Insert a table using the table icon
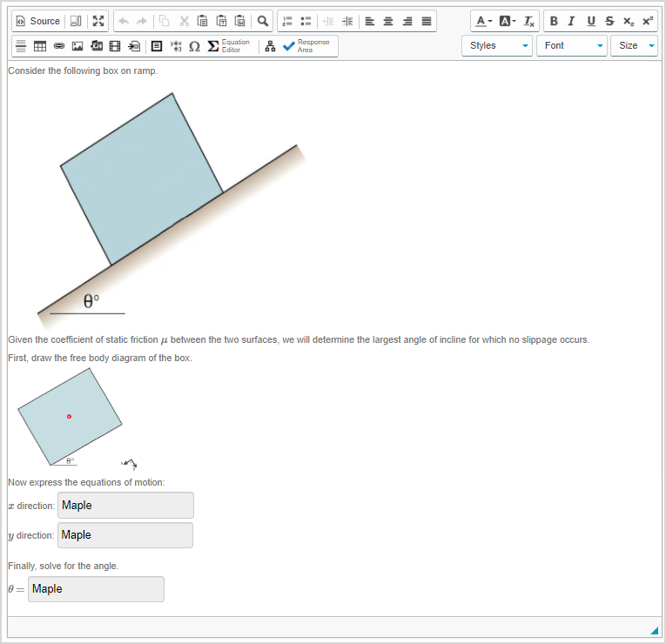The height and width of the screenshot is (644, 666). click(40, 46)
